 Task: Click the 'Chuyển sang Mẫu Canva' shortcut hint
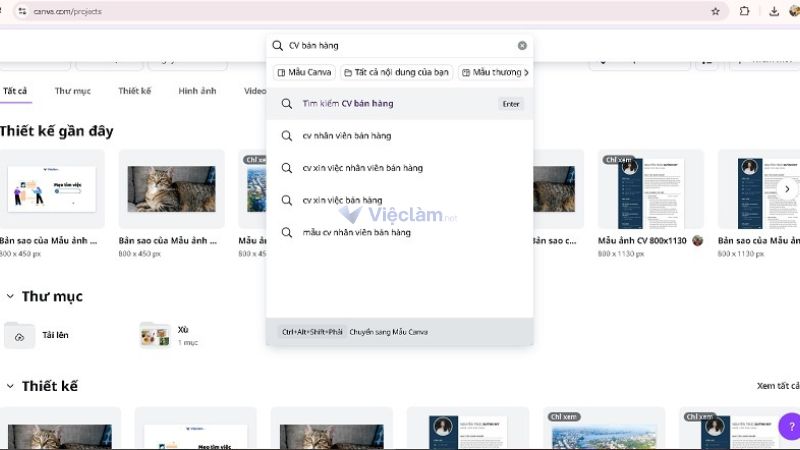[388, 332]
